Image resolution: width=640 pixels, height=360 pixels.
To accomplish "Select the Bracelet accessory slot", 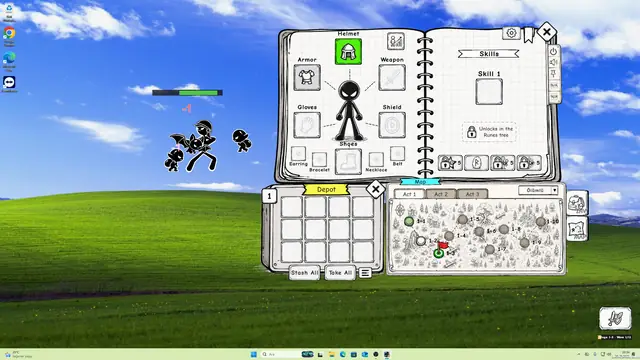I will coord(319,160).
